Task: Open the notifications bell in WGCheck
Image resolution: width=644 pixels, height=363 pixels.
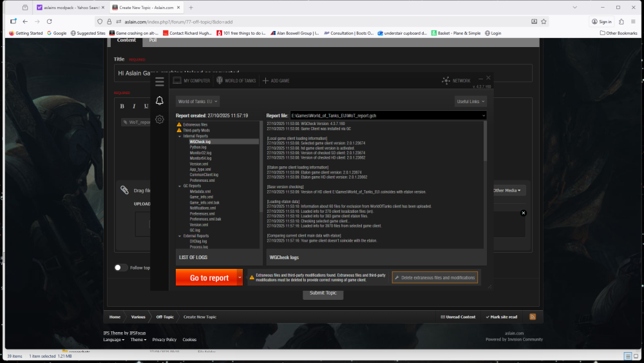Action: click(159, 101)
